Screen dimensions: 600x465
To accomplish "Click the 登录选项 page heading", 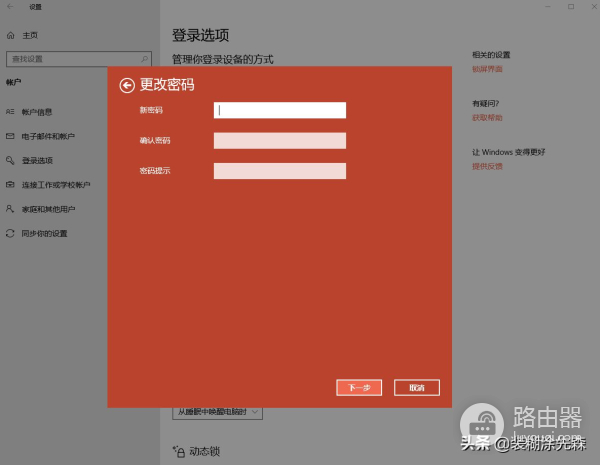I will [x=201, y=35].
